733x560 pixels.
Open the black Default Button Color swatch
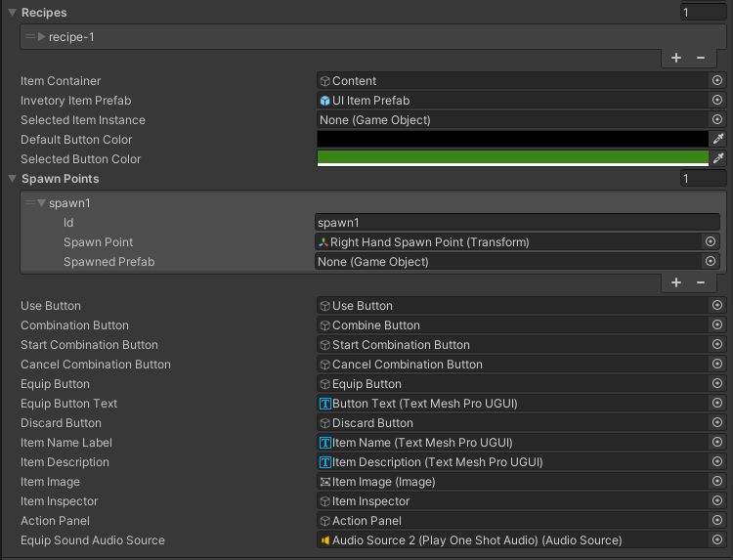pos(512,140)
